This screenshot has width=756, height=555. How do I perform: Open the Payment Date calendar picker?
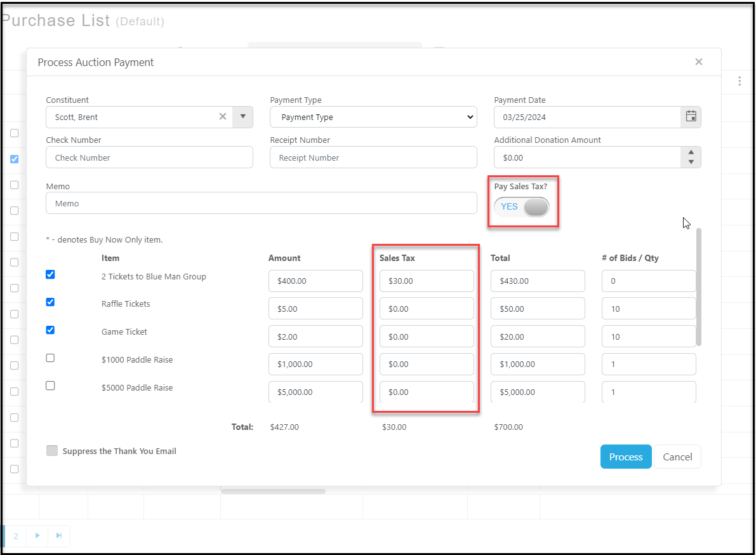(691, 117)
